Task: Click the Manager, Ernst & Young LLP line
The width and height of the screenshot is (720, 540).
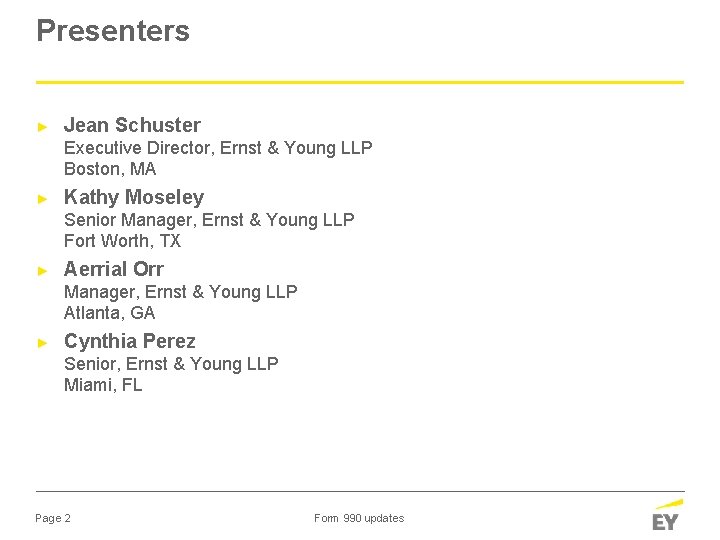Action: [x=181, y=292]
